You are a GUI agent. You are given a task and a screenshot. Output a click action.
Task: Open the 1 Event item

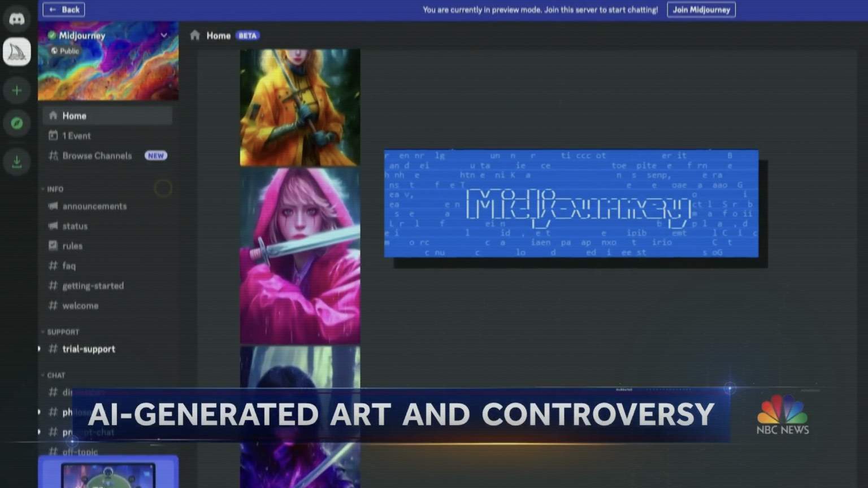tap(107, 136)
